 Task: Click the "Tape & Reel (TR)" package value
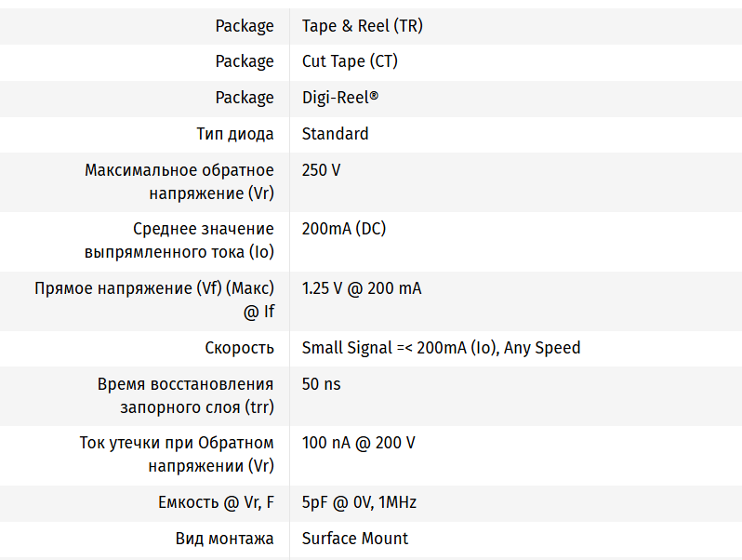click(362, 26)
